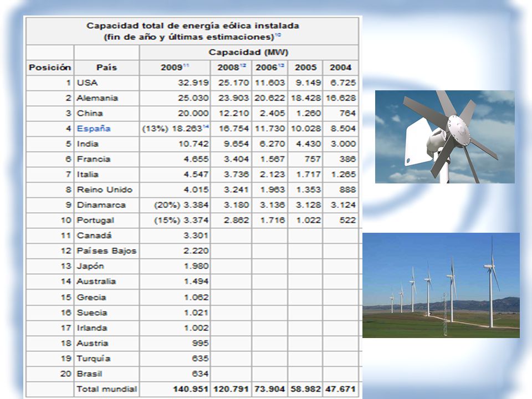Click Austria 2009 value 995
The width and height of the screenshot is (532, 399).
coord(200,343)
